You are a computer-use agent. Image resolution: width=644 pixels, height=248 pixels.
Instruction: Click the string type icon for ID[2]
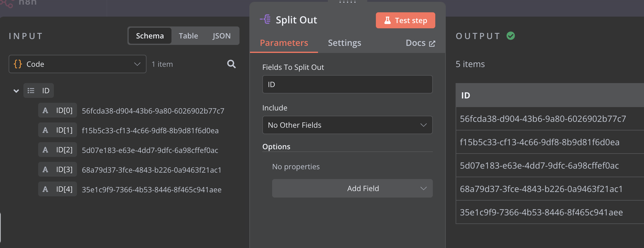tap(45, 150)
